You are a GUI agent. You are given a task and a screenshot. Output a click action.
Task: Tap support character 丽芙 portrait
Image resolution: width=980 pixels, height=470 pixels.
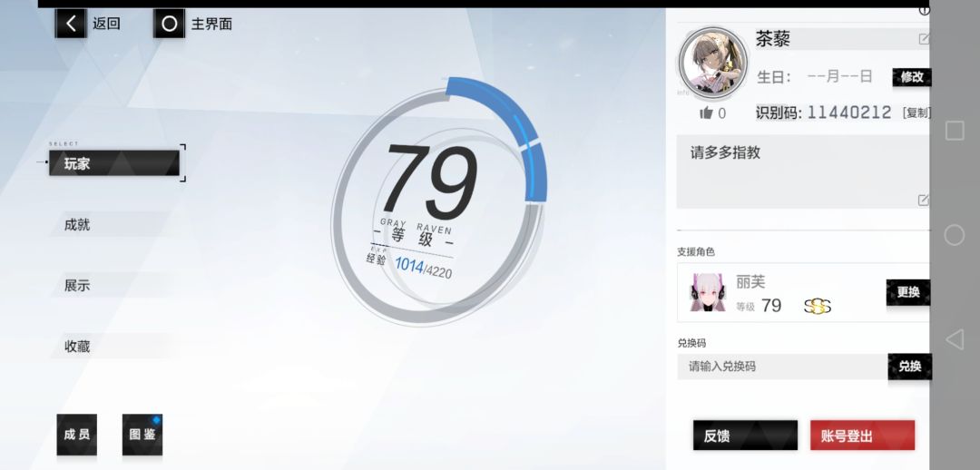tap(708, 292)
